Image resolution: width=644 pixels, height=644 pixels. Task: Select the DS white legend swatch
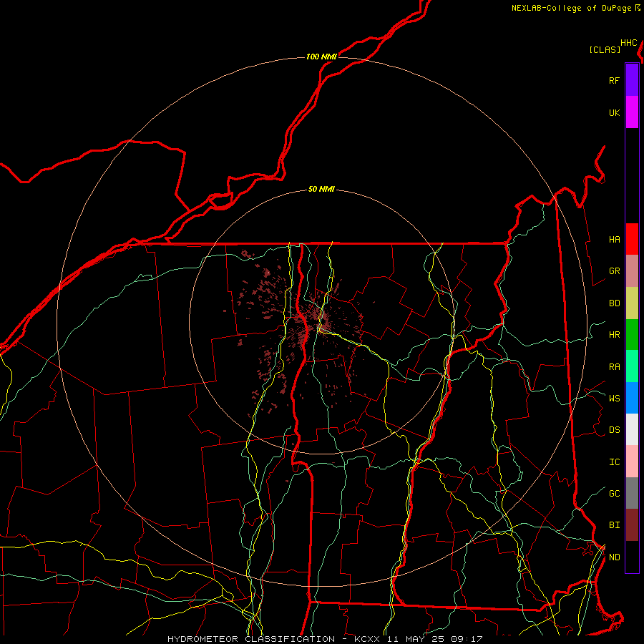tap(632, 429)
